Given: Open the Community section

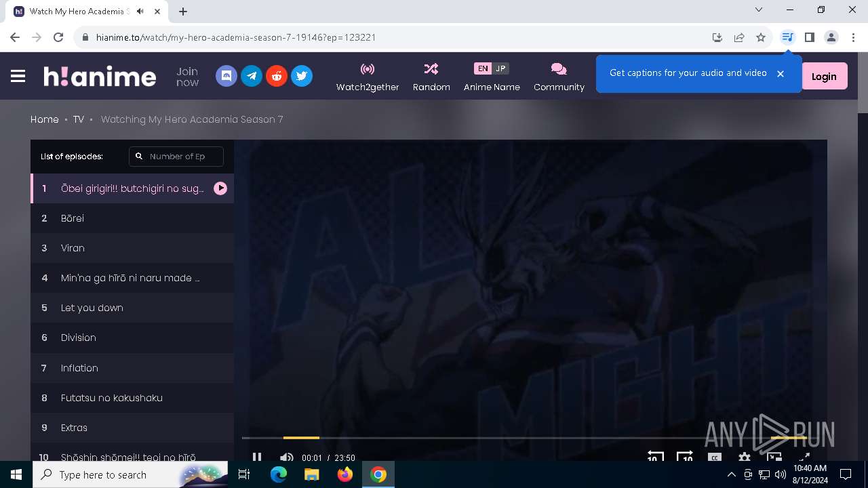Looking at the screenshot, I should pyautogui.click(x=559, y=77).
